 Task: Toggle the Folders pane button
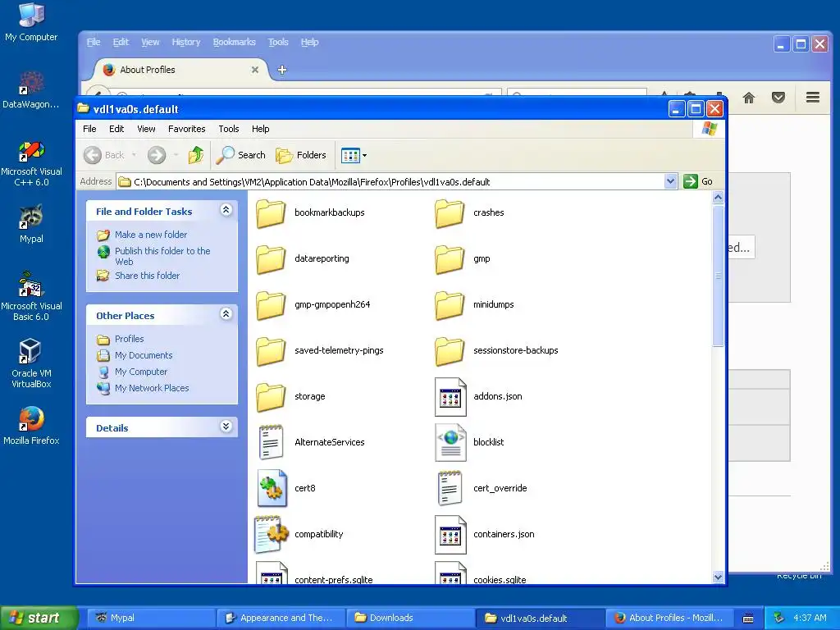click(x=301, y=155)
